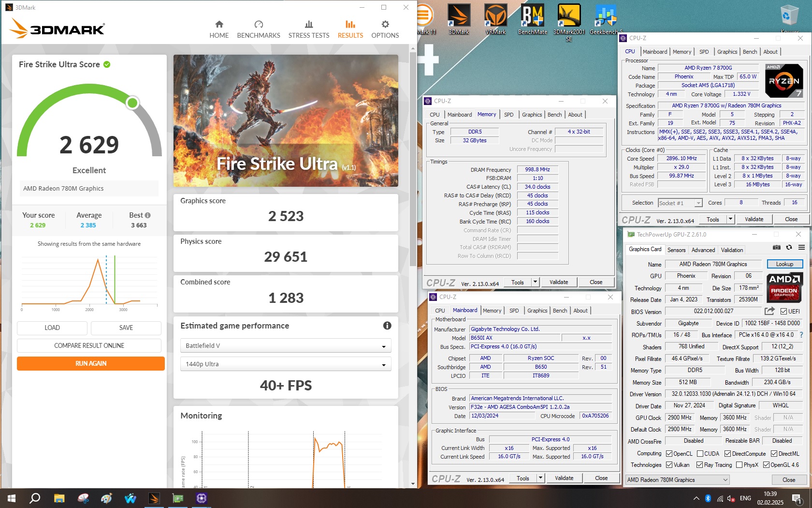Open the Tools dropdown arrow in CPU-Z Mainboard window
Image resolution: width=812 pixels, height=508 pixels.
[540, 478]
